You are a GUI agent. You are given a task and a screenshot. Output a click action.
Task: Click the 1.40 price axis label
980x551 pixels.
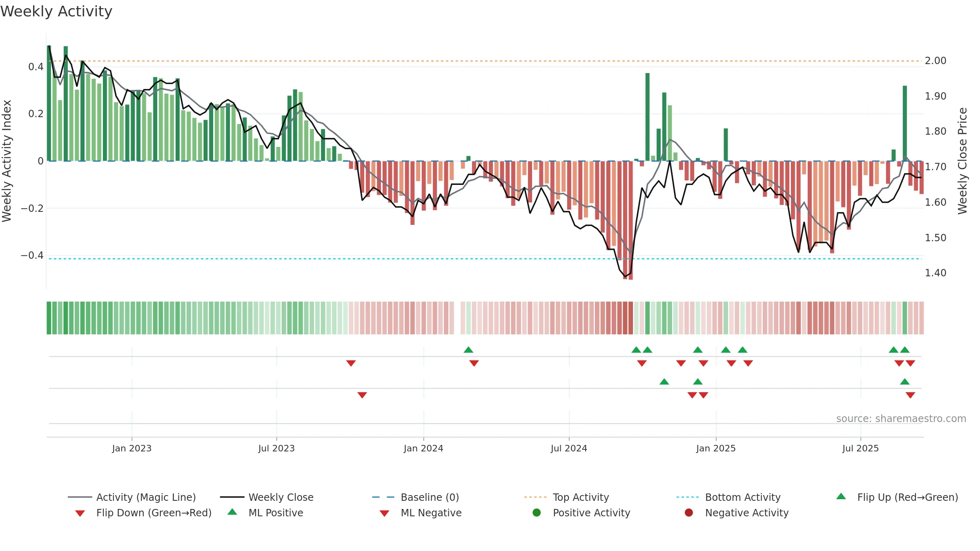coord(935,273)
